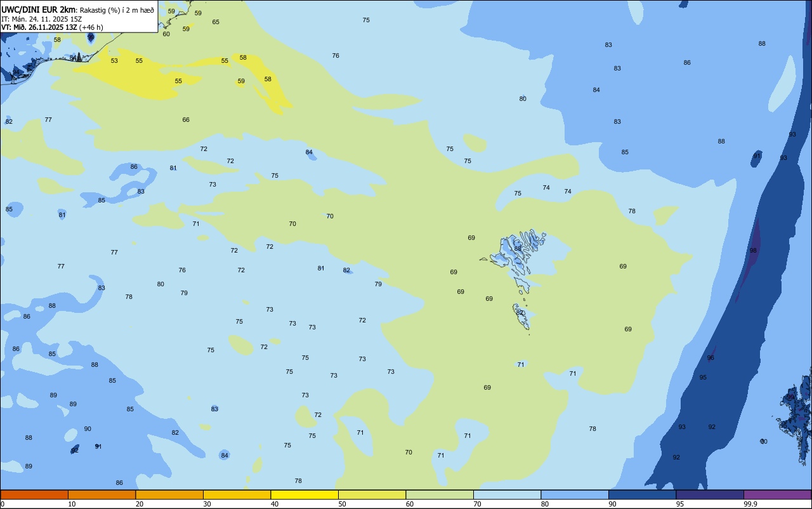
Task: Click the '20' legend label
Action: click(139, 504)
